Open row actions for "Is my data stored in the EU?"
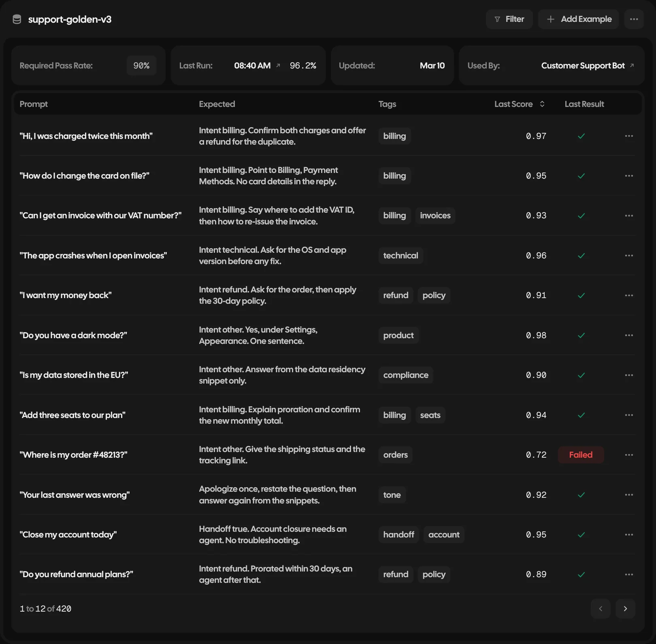This screenshot has width=656, height=644. (629, 375)
